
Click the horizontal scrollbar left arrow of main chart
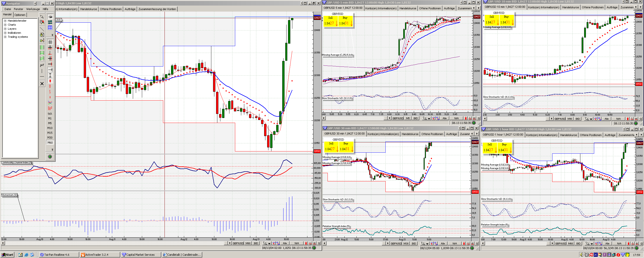(3, 243)
